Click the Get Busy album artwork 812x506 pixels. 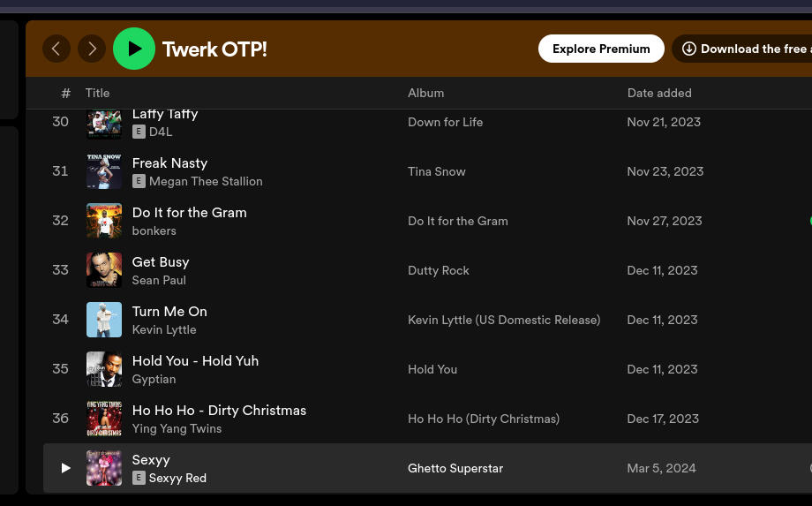tap(104, 270)
